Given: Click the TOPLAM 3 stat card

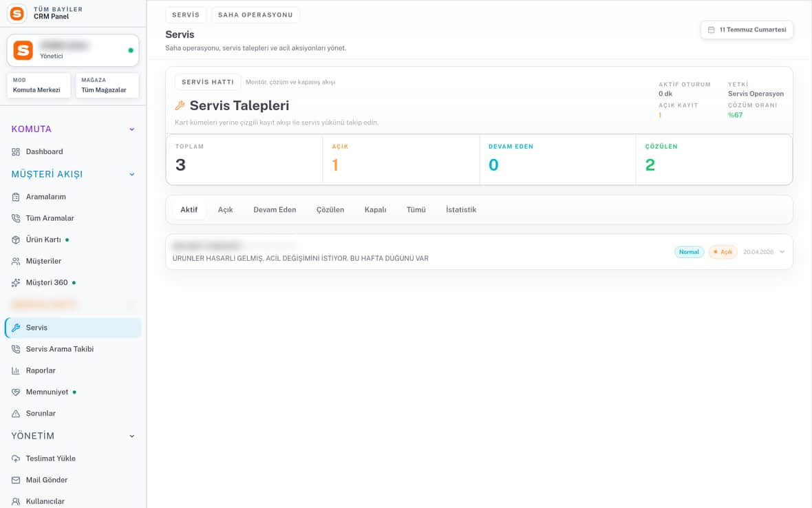Looking at the screenshot, I should point(244,160).
